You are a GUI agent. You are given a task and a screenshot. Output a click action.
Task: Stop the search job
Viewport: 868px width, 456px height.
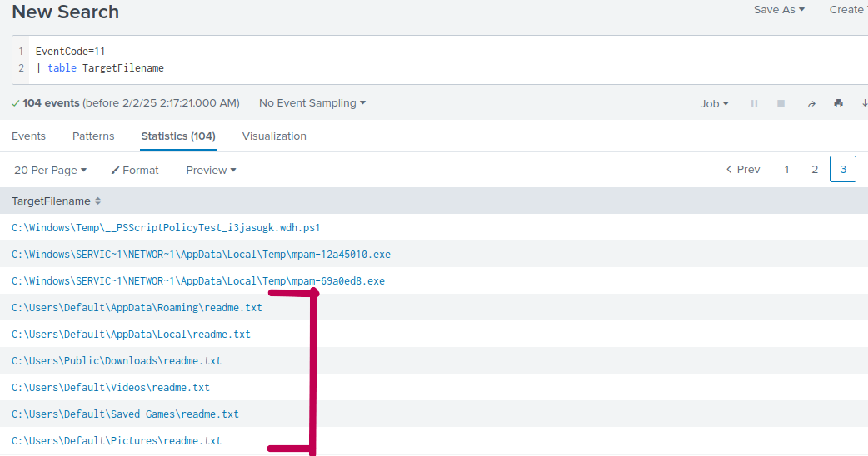click(x=781, y=104)
